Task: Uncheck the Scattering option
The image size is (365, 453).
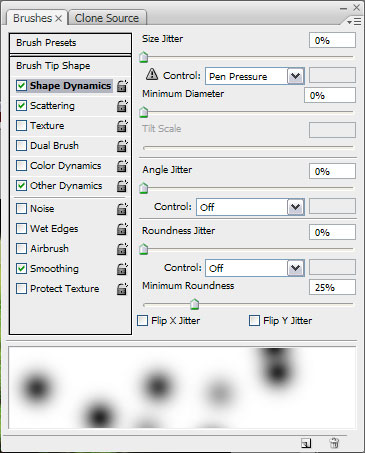Action: 21,106
